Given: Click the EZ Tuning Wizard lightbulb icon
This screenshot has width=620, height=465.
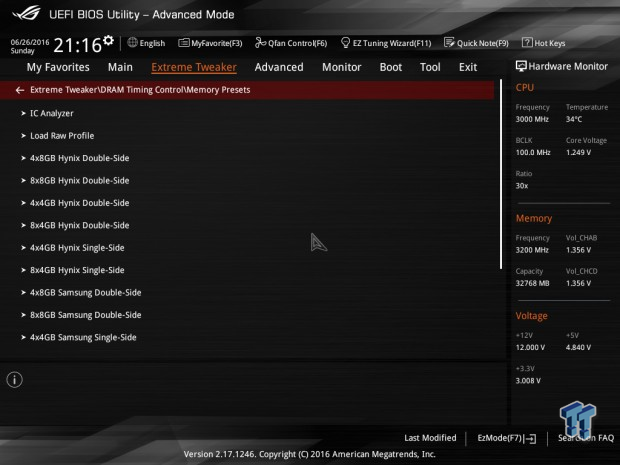Looking at the screenshot, I should click(345, 43).
